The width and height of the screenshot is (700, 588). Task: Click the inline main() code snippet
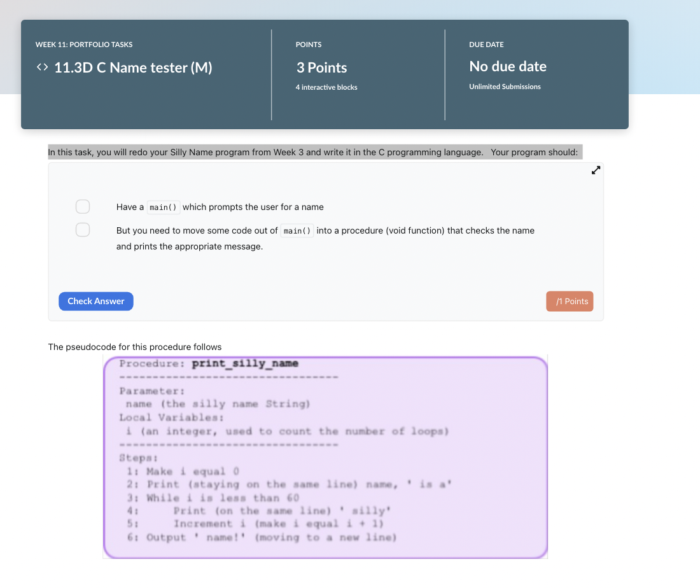[164, 207]
